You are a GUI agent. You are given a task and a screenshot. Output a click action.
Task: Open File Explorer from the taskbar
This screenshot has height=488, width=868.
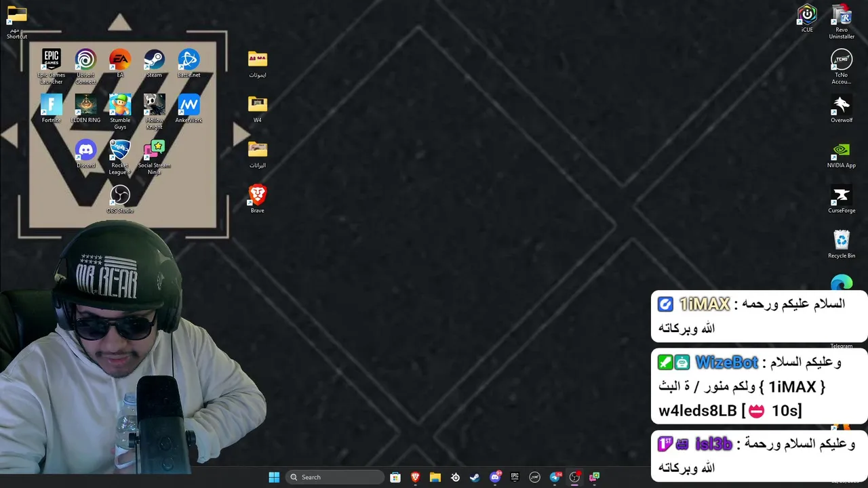[435, 477]
